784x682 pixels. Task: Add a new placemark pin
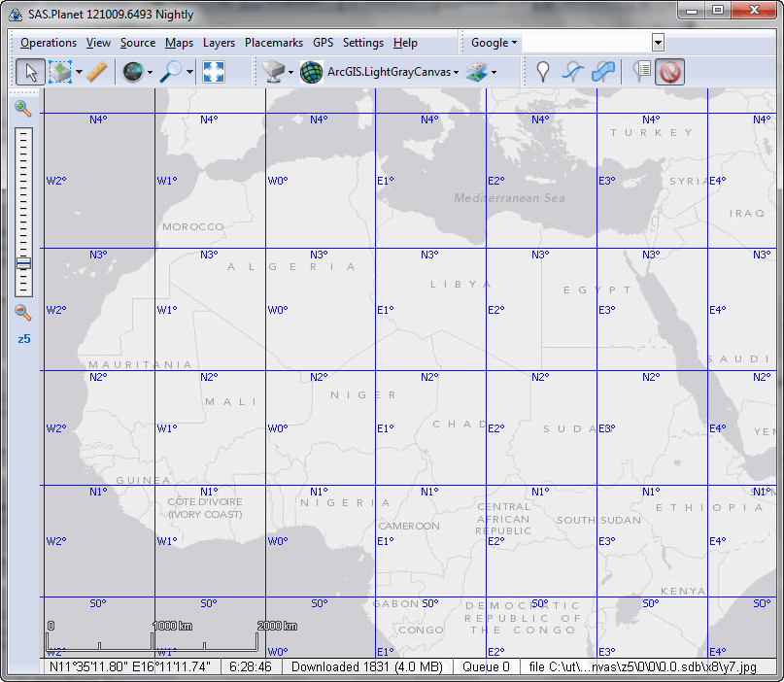pos(543,72)
